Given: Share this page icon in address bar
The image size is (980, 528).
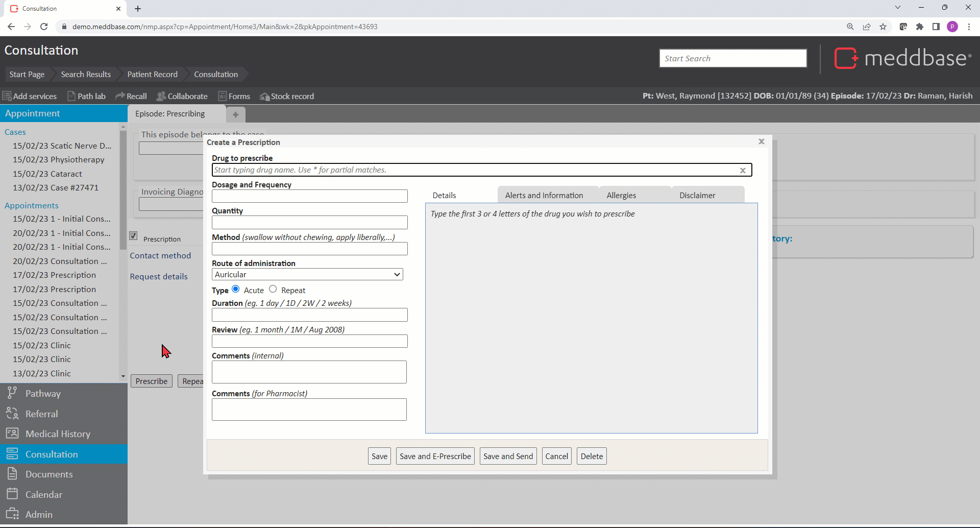Looking at the screenshot, I should (x=867, y=27).
